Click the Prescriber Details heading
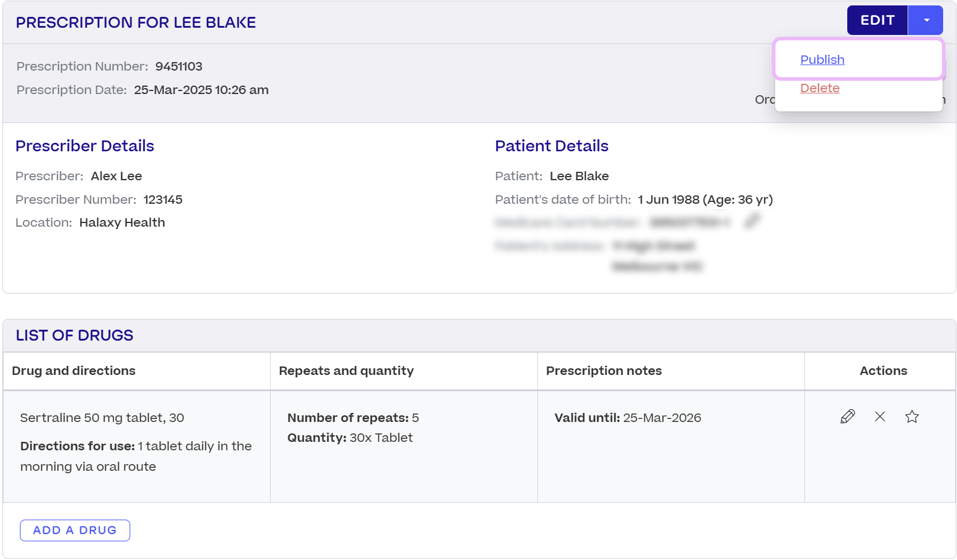 pyautogui.click(x=85, y=146)
